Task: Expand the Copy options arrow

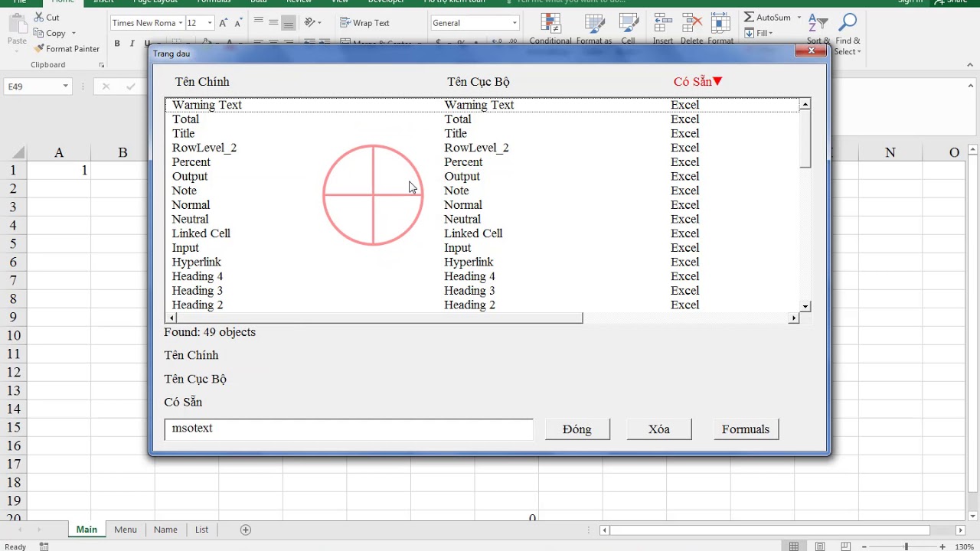Action: pos(73,34)
